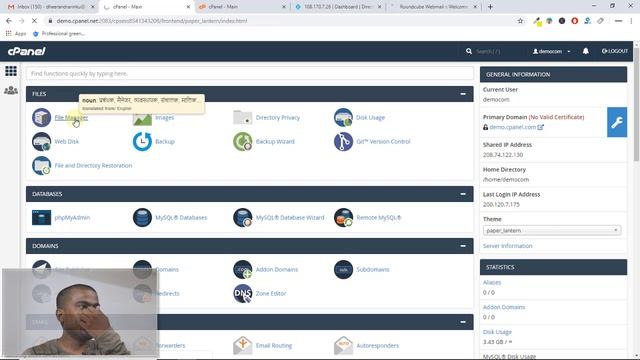Open the MySQL Databases icon
Viewport: 640px width, 360px height.
coord(142,218)
